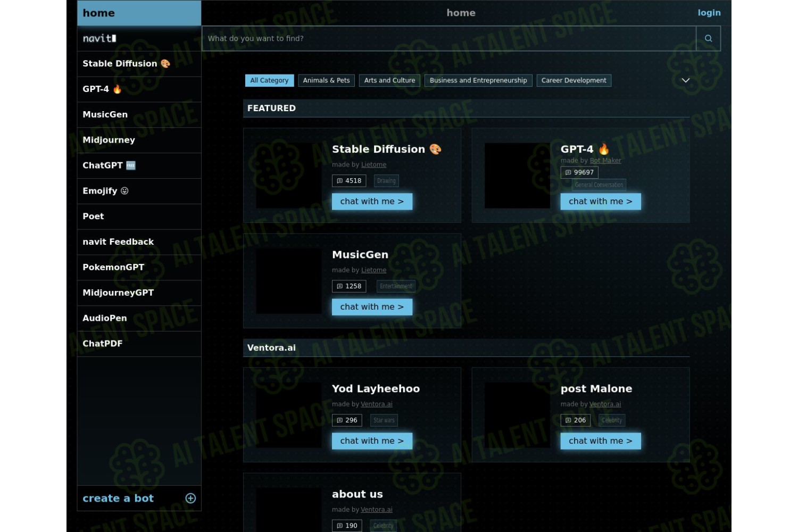798x532 pixels.
Task: Open Lietome link under Stable Diffusion
Action: [x=373, y=165]
